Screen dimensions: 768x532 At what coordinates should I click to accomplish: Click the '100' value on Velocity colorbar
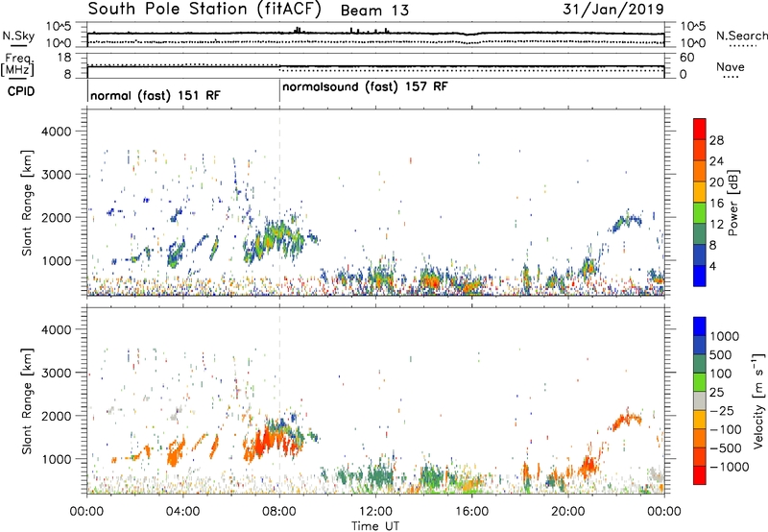click(x=721, y=374)
